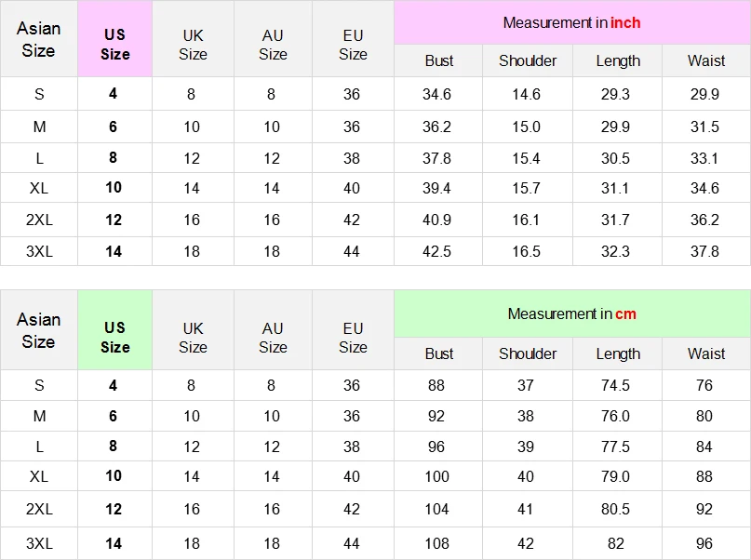
Task: Click Shoulder column header in cm table
Action: [x=528, y=353]
